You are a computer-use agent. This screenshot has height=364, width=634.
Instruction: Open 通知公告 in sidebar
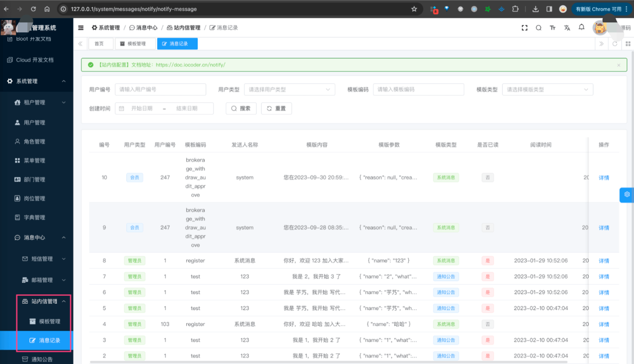36,359
